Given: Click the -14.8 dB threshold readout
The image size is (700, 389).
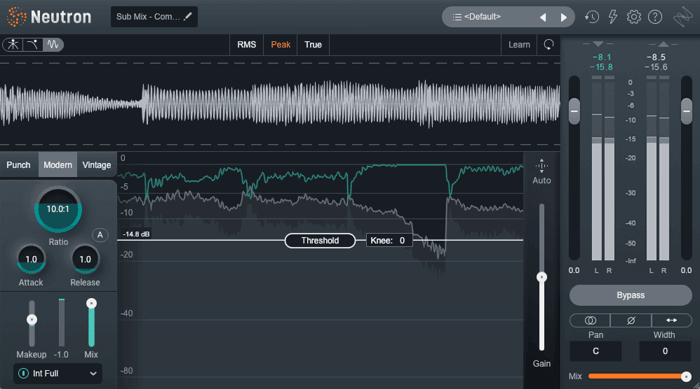Looking at the screenshot, I should tap(136, 234).
